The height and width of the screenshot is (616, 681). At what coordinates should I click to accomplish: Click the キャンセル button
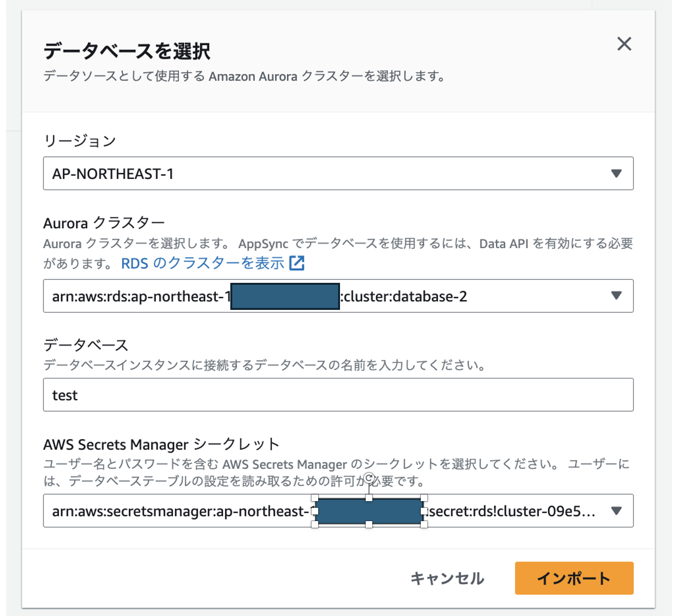click(x=447, y=578)
